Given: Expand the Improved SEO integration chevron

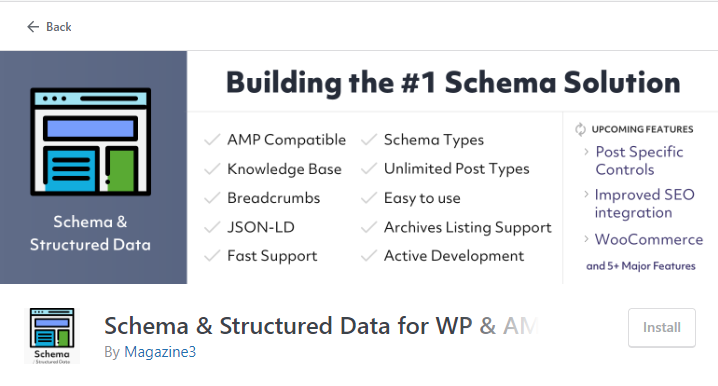Looking at the screenshot, I should [587, 195].
